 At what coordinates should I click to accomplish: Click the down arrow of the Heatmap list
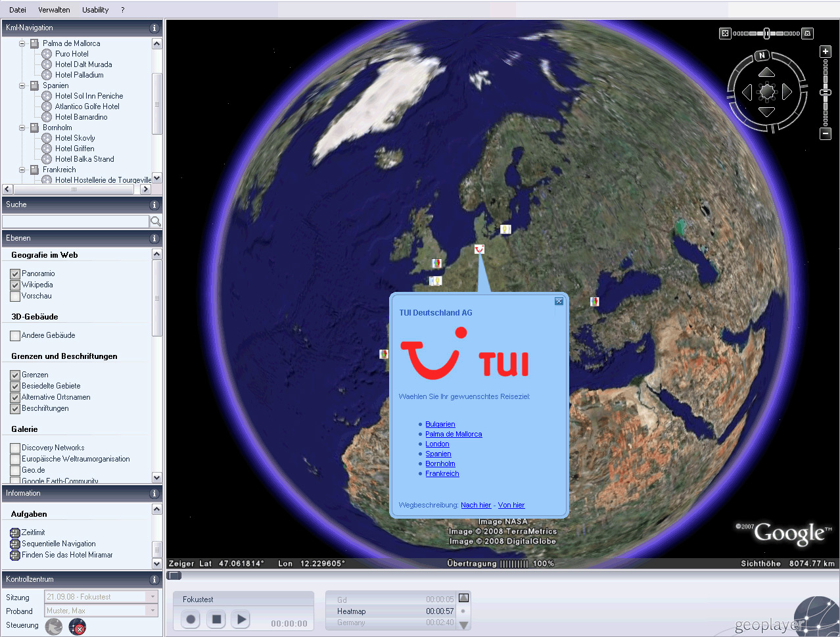[x=463, y=625]
